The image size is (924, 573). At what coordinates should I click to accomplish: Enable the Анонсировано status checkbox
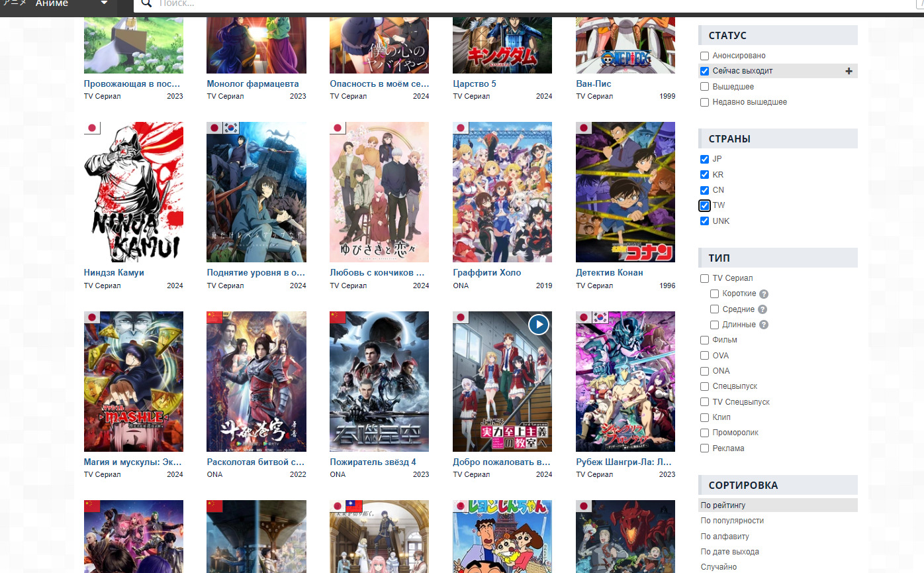705,56
